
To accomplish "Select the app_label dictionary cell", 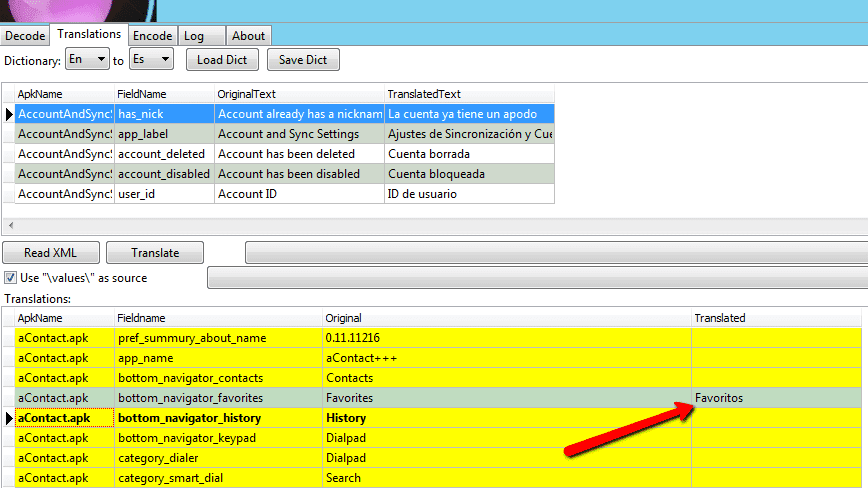I will (164, 134).
